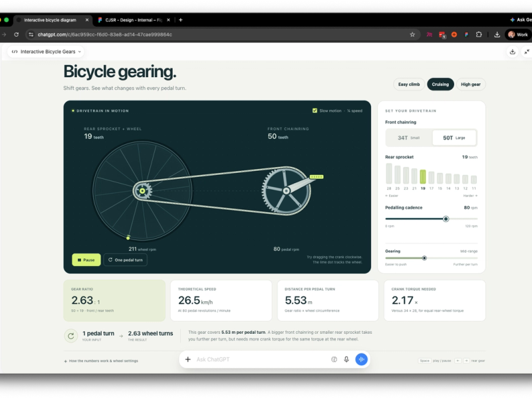Open the Figma extension in toolbar

[467, 35]
